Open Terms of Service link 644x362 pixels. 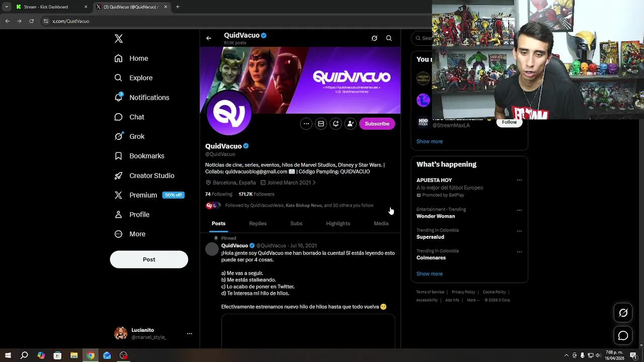tap(430, 292)
